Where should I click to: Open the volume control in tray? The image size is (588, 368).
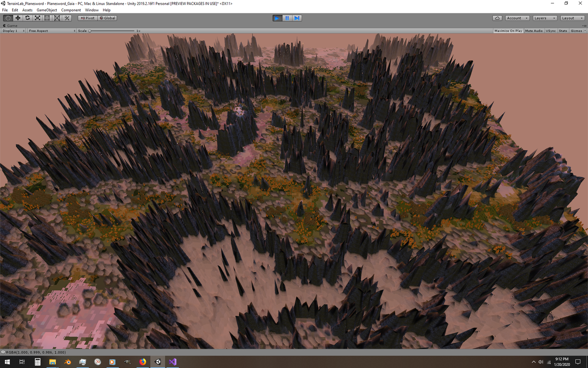pyautogui.click(x=540, y=362)
